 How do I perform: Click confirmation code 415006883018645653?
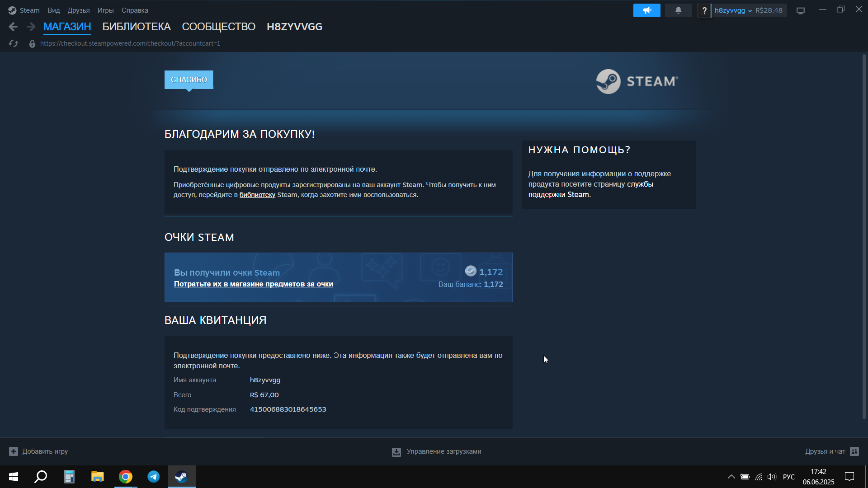(x=288, y=409)
